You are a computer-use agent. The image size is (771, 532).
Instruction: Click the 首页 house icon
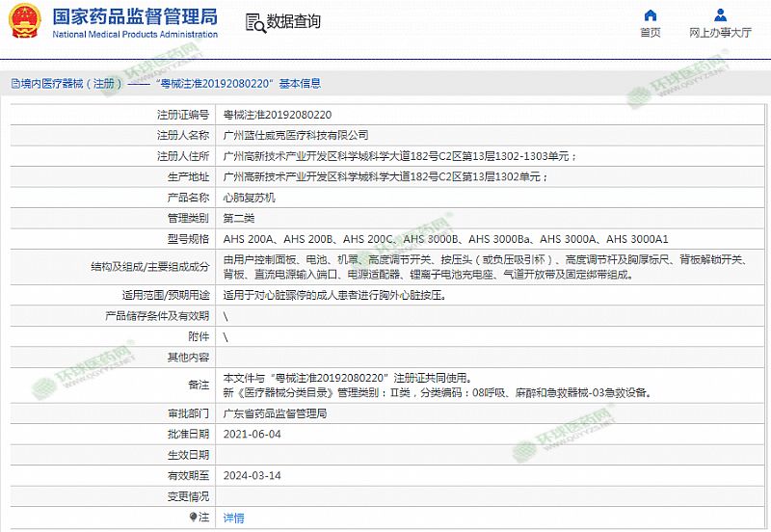[x=651, y=14]
